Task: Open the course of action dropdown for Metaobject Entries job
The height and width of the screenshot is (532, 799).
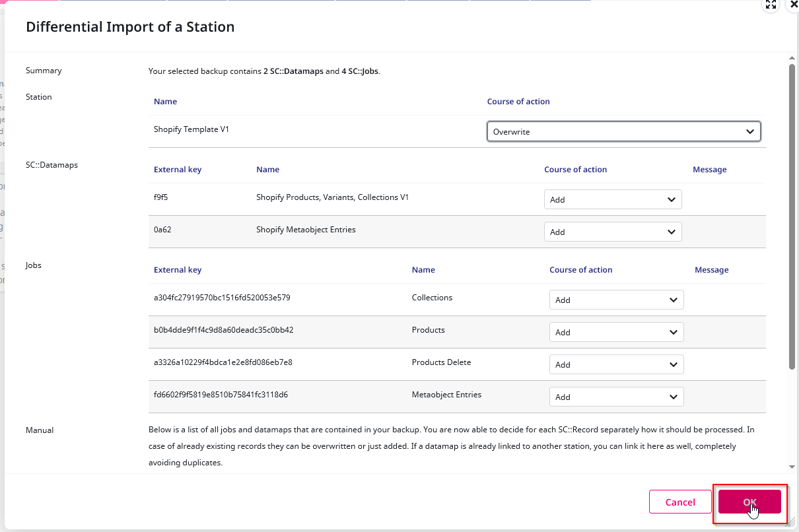Action: (x=616, y=397)
